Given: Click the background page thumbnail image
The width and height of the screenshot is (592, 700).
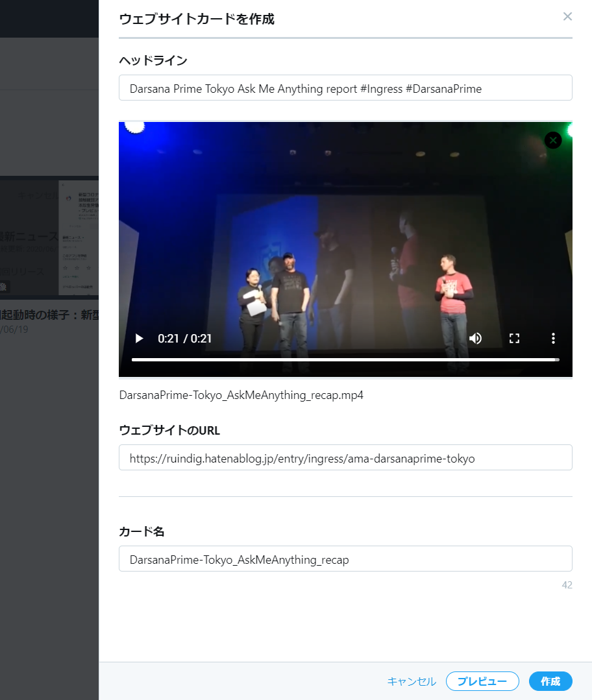Looking at the screenshot, I should (49, 237).
